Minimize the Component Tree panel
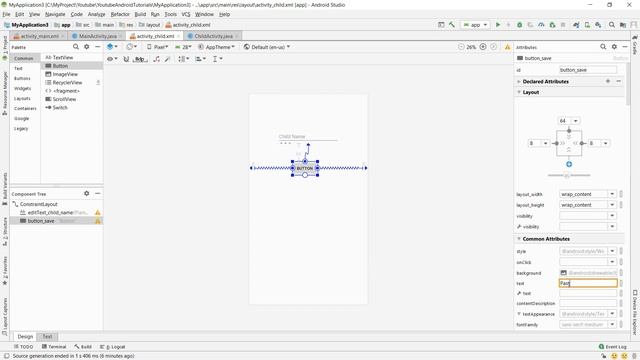 coord(98,193)
